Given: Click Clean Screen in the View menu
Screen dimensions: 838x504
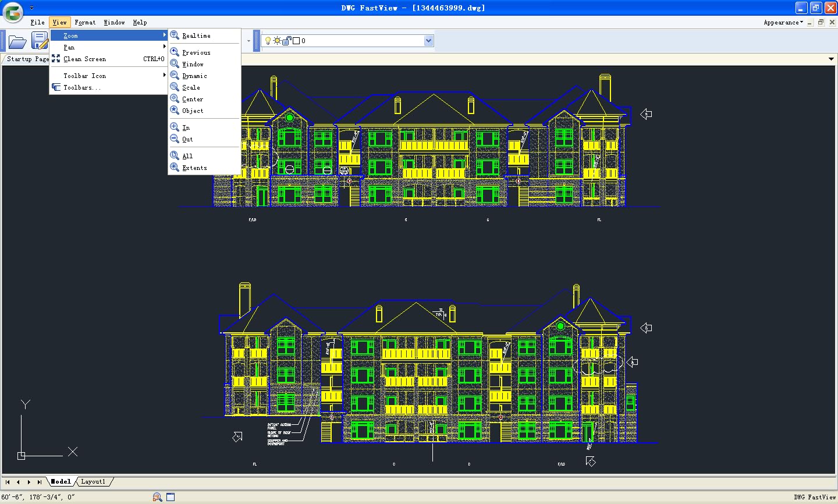Looking at the screenshot, I should pos(85,59).
